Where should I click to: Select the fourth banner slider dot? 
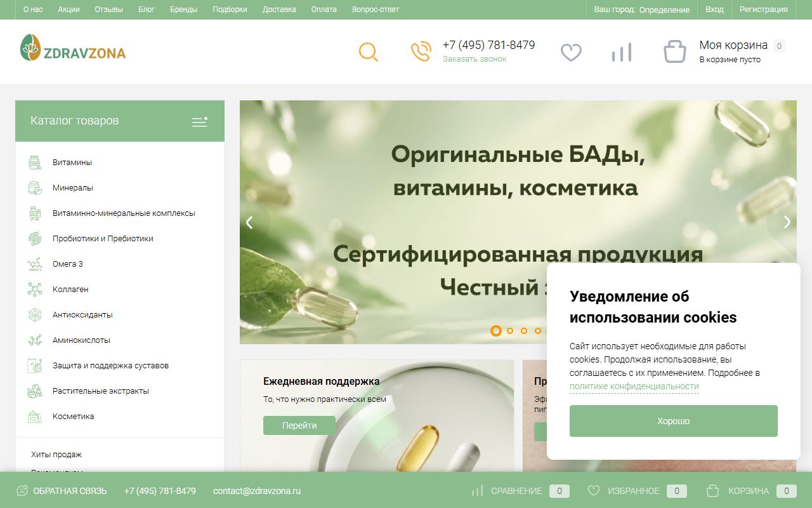538,331
